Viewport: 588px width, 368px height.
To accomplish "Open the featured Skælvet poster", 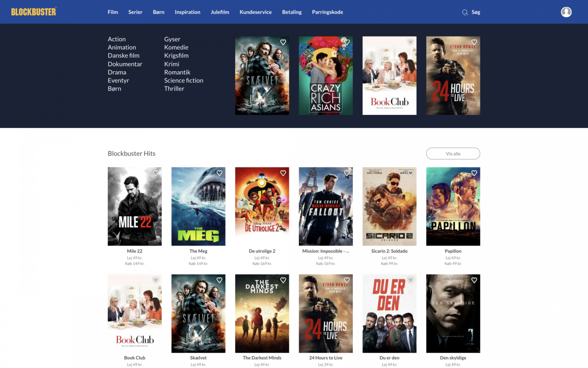I will click(x=262, y=76).
